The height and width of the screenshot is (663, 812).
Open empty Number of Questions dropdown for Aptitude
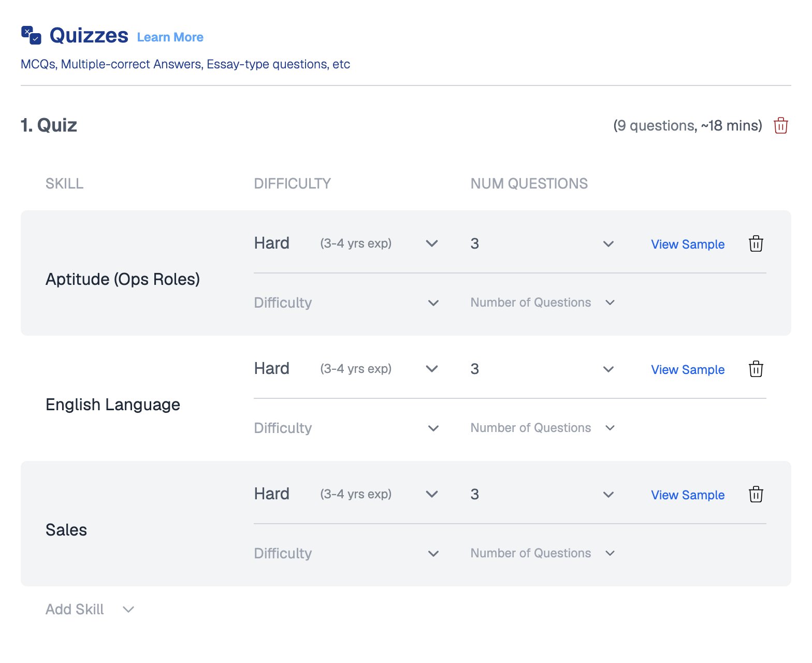[x=543, y=302]
